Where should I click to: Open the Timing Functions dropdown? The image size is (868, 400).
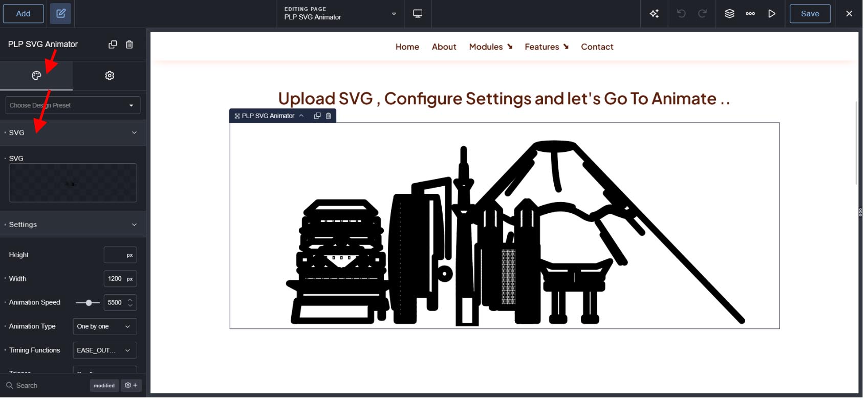tap(104, 350)
